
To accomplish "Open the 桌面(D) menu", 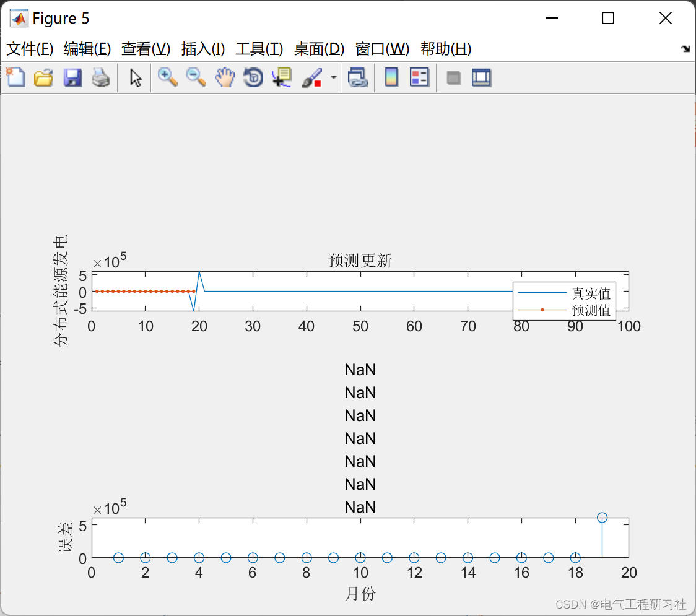I will (x=319, y=49).
